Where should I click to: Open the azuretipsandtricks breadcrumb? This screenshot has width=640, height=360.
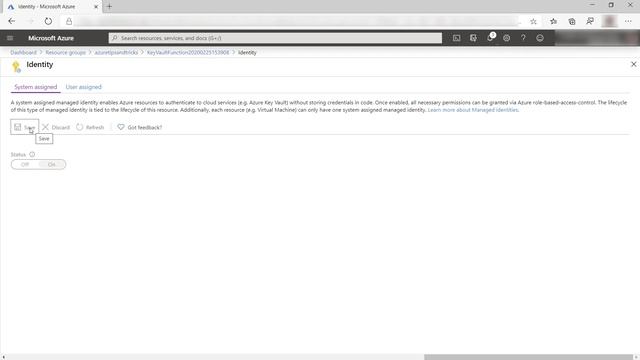116,53
